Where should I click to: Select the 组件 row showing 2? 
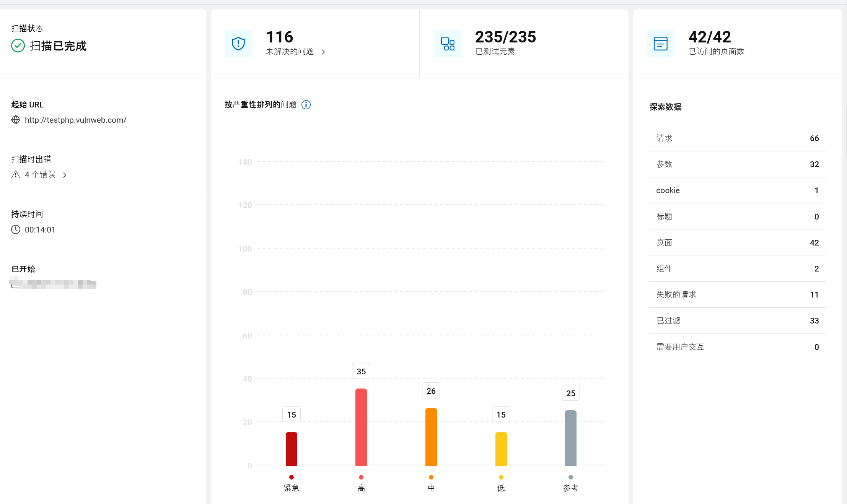(x=738, y=268)
